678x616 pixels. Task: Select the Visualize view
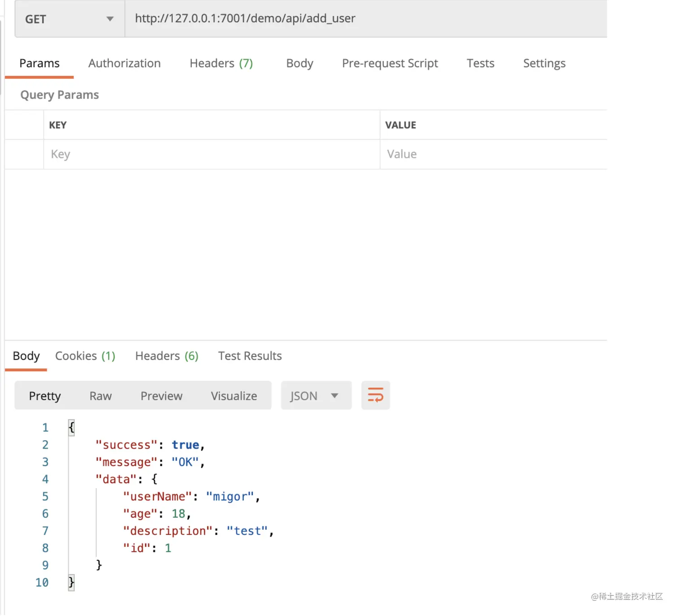tap(234, 396)
